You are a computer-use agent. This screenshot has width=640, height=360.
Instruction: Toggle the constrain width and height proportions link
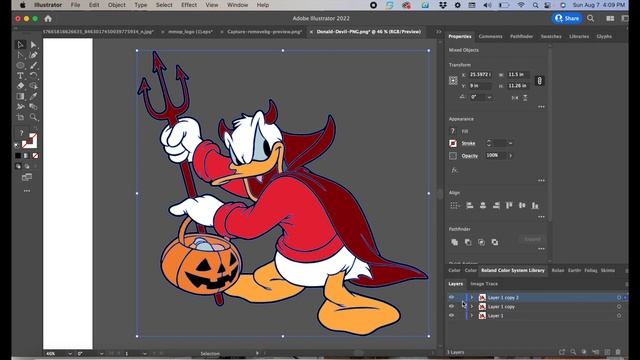pyautogui.click(x=539, y=80)
